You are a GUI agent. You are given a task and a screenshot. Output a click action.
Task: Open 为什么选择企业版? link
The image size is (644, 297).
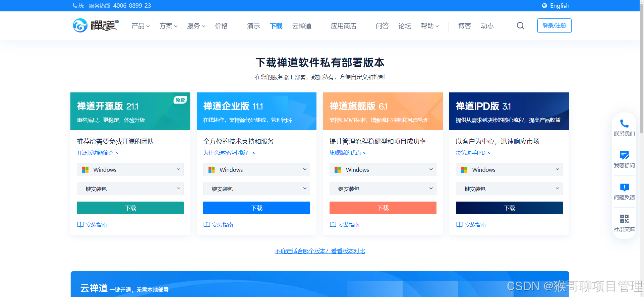(x=229, y=153)
